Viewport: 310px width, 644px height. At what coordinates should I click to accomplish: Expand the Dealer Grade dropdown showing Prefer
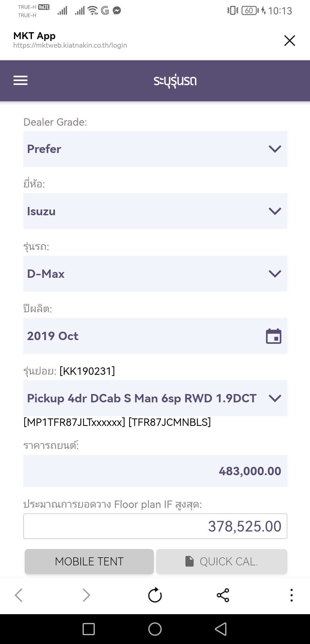coord(155,149)
